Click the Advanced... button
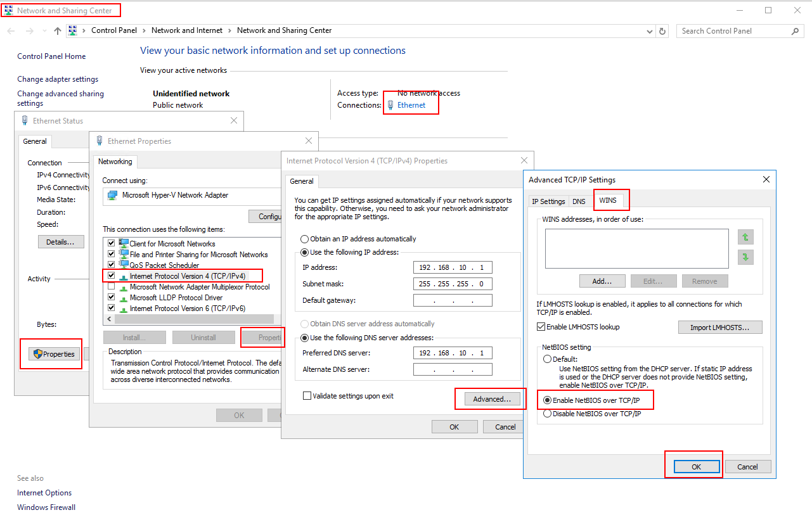Screen dimensions: 812x522 (x=492, y=399)
